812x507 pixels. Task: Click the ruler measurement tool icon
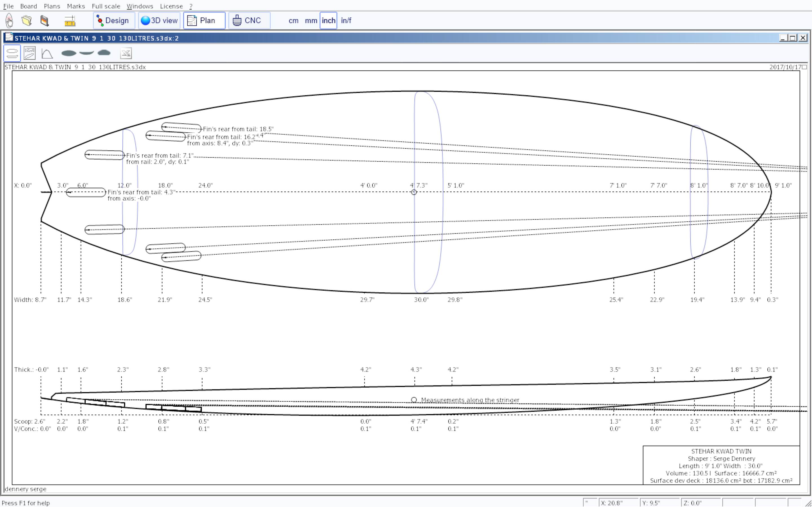[x=70, y=21]
